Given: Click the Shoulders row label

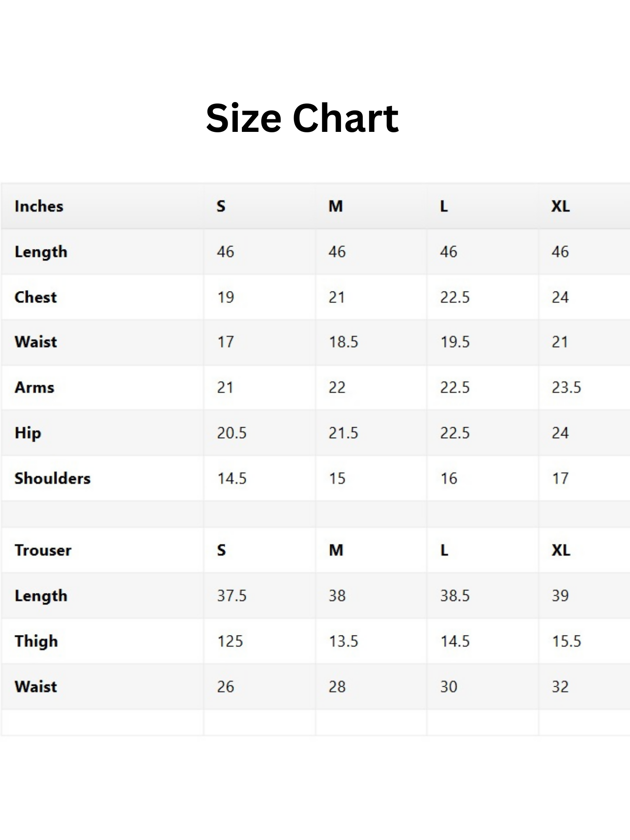Looking at the screenshot, I should (x=52, y=478).
